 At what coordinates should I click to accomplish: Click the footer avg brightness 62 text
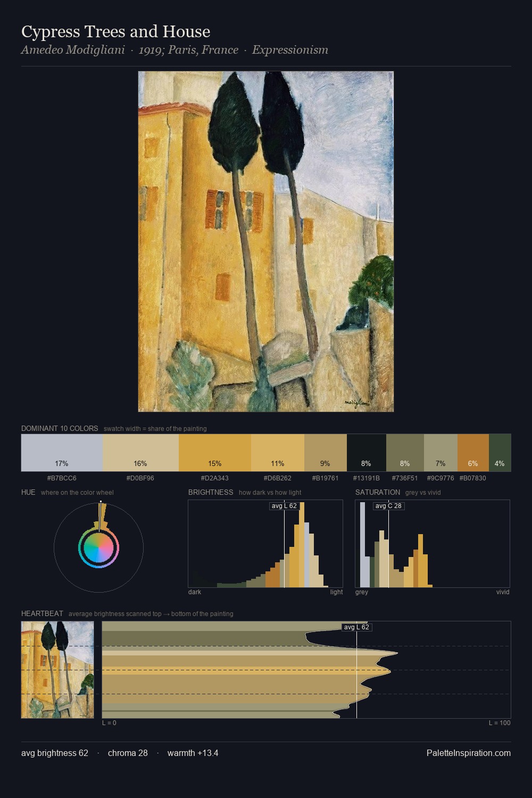pos(55,753)
